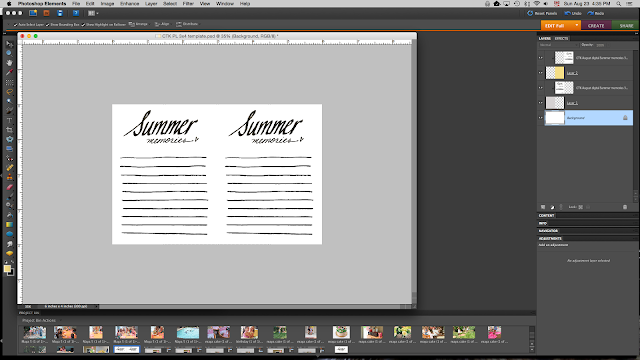The height and width of the screenshot is (360, 640).
Task: Select the Eraser tool
Action: click(9, 187)
